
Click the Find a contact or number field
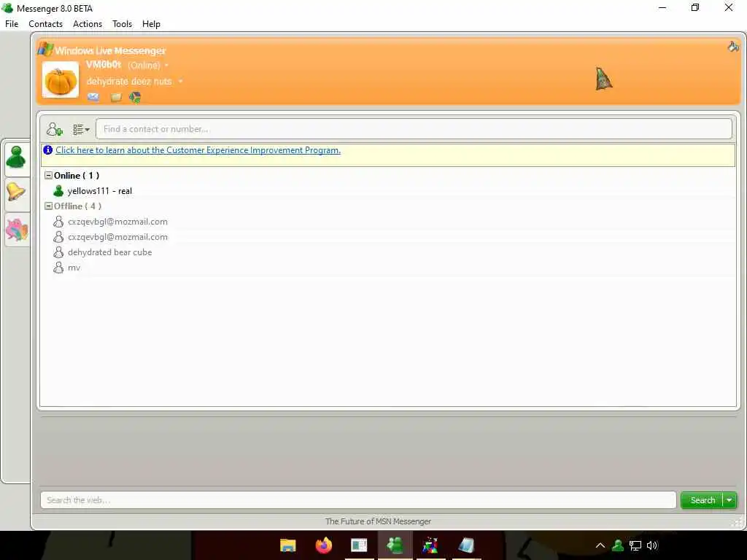(x=414, y=129)
